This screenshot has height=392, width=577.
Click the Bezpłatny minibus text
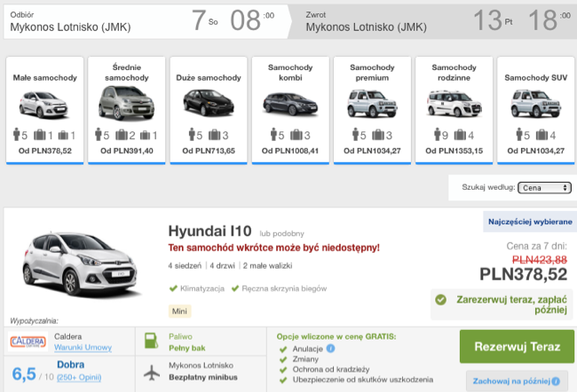point(203,377)
